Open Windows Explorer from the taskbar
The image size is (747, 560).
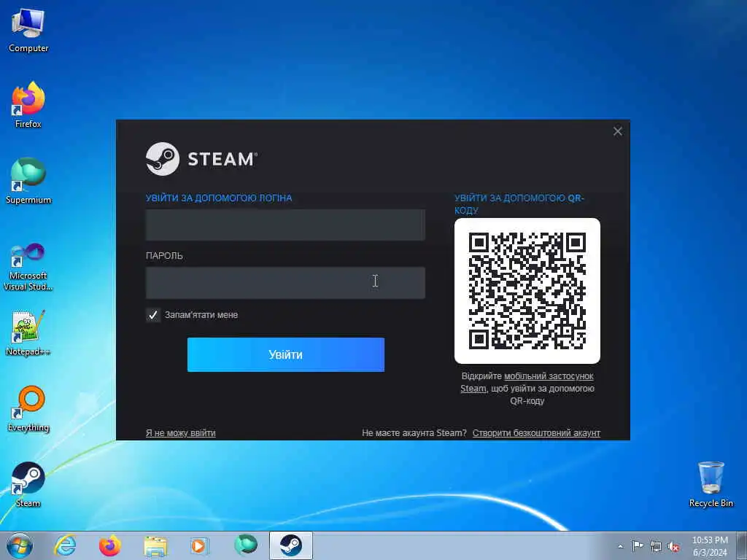click(x=155, y=545)
